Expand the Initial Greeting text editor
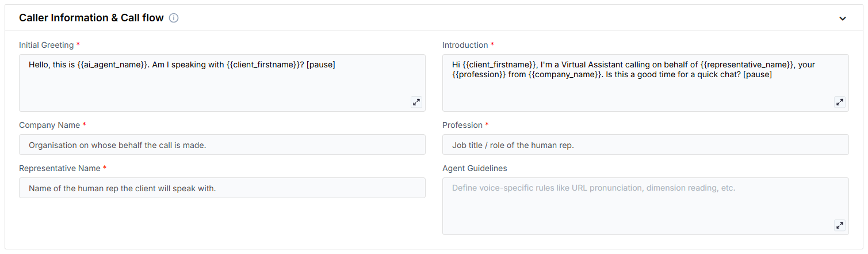The width and height of the screenshot is (868, 254). point(416,102)
